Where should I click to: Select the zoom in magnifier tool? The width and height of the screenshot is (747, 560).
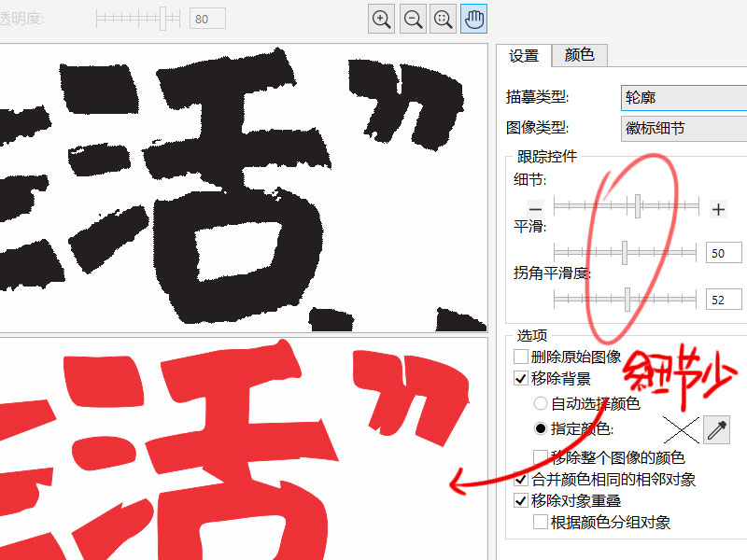pos(381,19)
